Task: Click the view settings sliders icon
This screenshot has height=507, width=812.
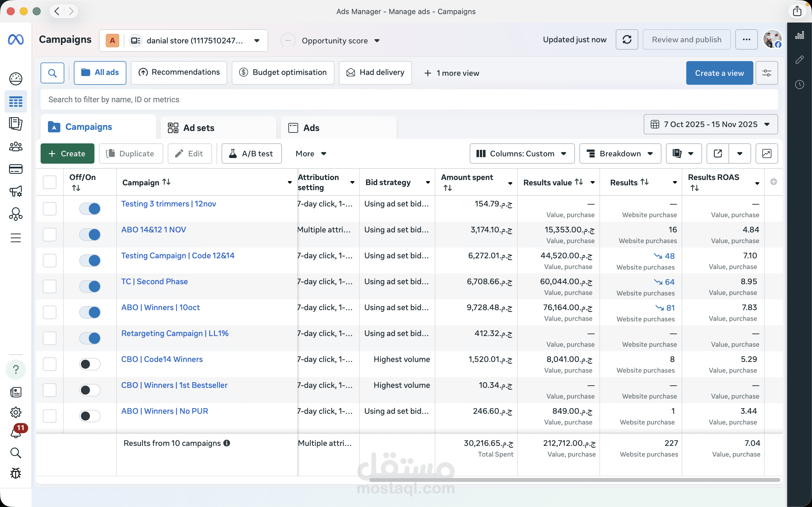Action: pos(766,73)
